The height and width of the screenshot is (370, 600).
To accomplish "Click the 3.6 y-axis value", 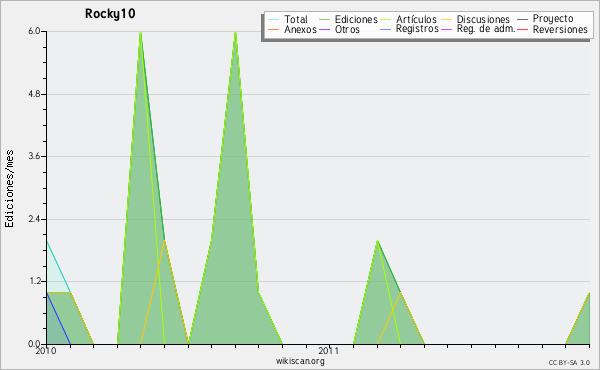I will click(34, 156).
